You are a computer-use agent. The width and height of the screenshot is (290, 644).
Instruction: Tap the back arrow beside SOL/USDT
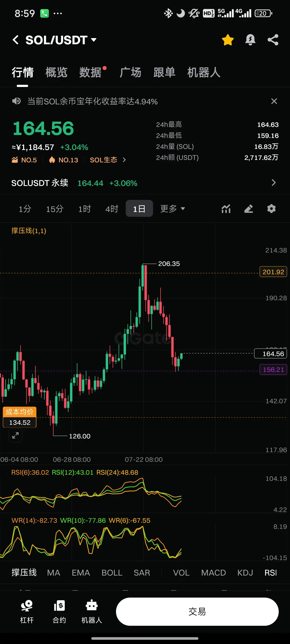pyautogui.click(x=16, y=40)
